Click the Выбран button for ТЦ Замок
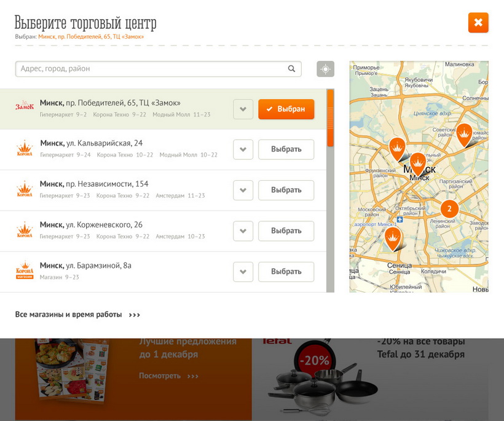This screenshot has width=504, height=421. pyautogui.click(x=286, y=109)
